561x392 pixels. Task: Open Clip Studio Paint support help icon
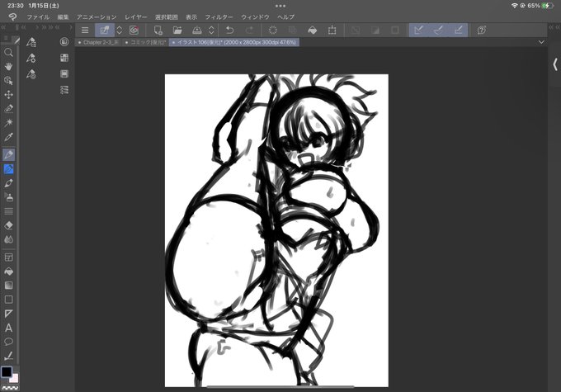click(x=482, y=30)
